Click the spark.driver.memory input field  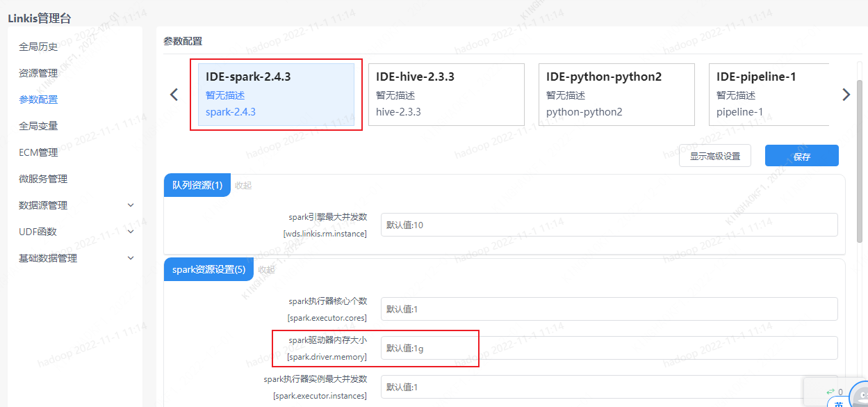[609, 348]
